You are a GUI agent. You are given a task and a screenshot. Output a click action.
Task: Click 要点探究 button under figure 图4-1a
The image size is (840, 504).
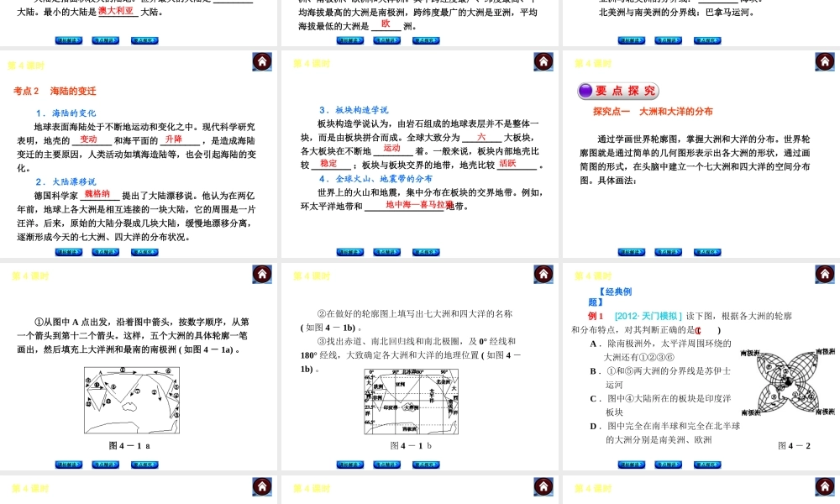[144, 465]
